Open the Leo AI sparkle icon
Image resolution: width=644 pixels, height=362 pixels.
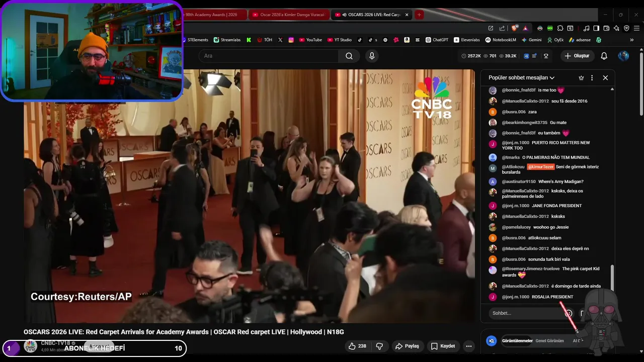point(616,28)
